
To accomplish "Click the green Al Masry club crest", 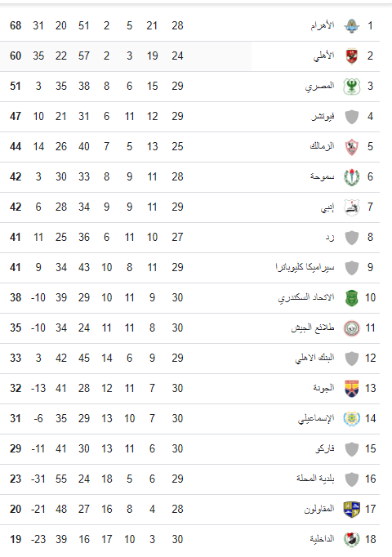I will 351,87.
